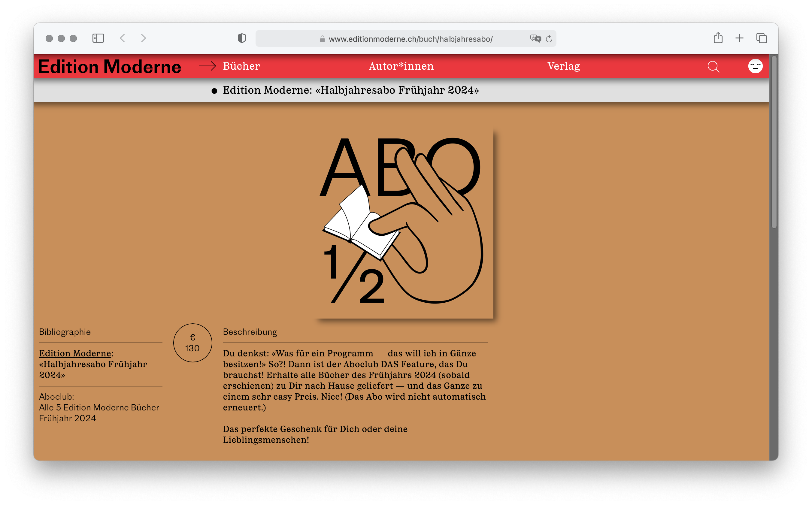Click the ABO 1/2 cover image
Viewport: 812px width, 505px height.
(x=404, y=223)
